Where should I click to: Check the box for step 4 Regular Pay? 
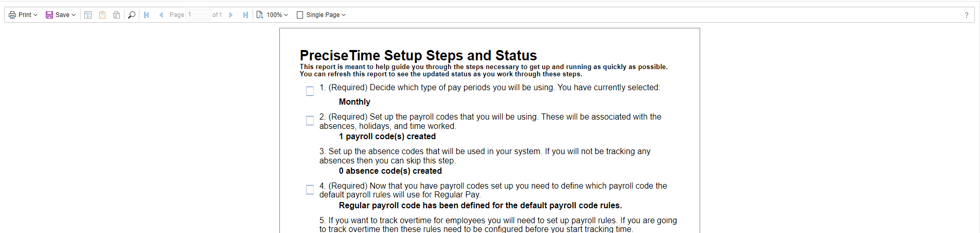point(310,190)
